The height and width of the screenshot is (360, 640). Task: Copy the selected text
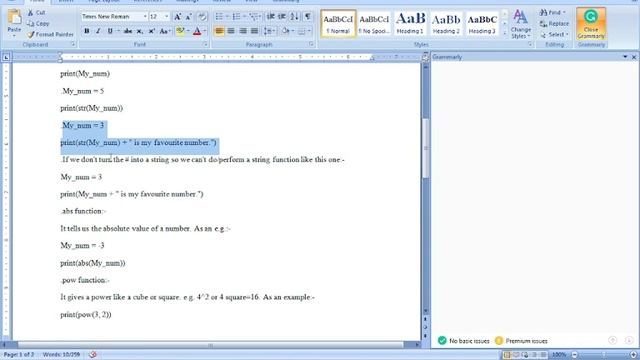pos(38,24)
